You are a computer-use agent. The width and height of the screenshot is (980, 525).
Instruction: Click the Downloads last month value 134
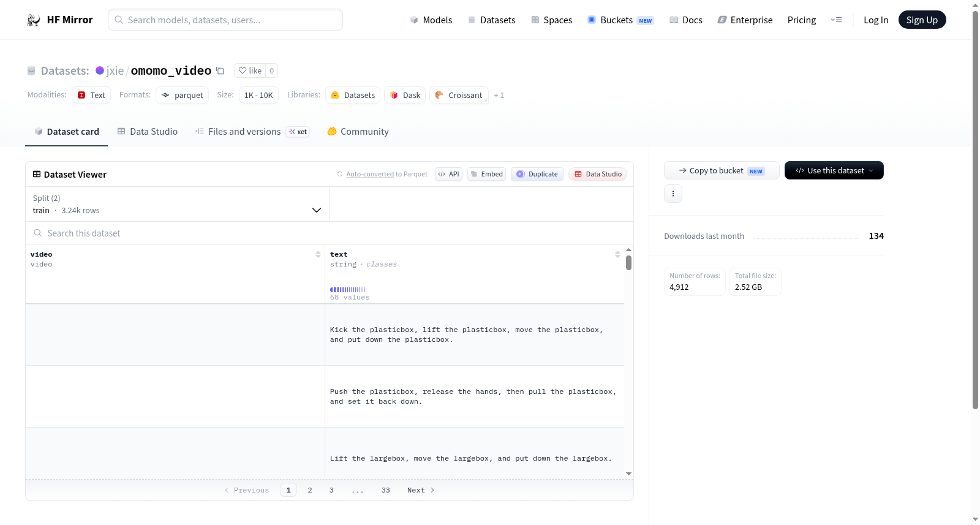click(876, 236)
